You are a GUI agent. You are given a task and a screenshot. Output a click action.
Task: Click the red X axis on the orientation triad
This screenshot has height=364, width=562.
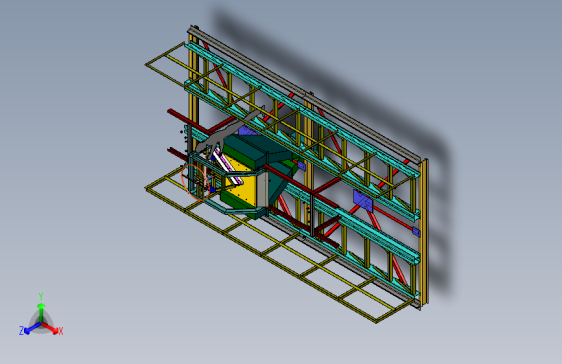(x=51, y=328)
